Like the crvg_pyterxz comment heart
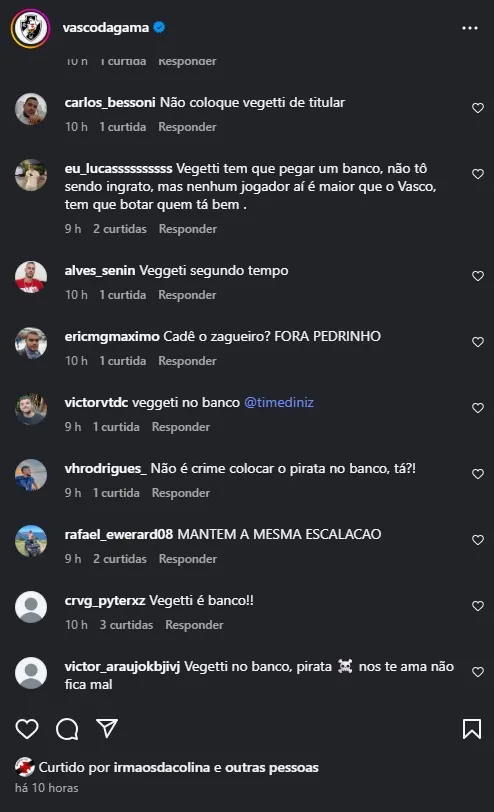Viewport: 494px width, 812px height. [x=477, y=606]
